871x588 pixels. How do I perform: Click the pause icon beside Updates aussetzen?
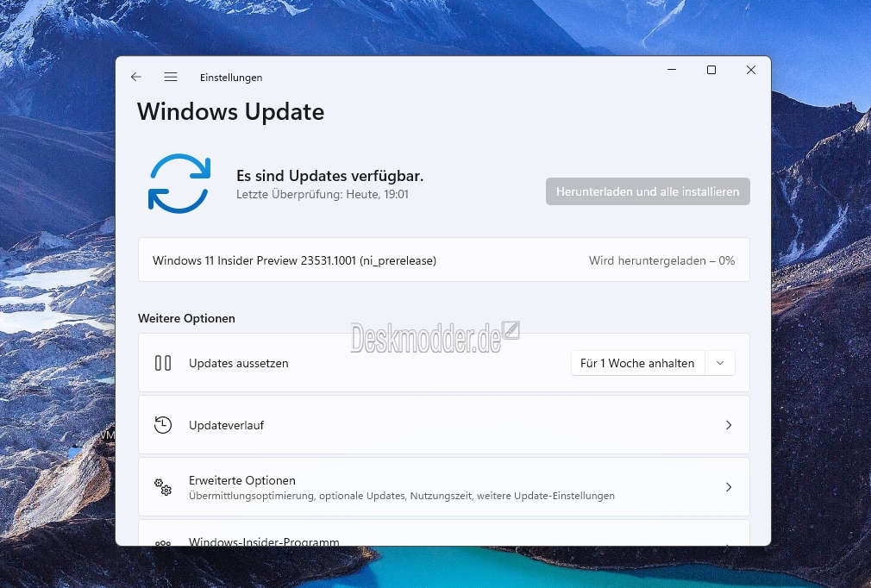(x=163, y=363)
